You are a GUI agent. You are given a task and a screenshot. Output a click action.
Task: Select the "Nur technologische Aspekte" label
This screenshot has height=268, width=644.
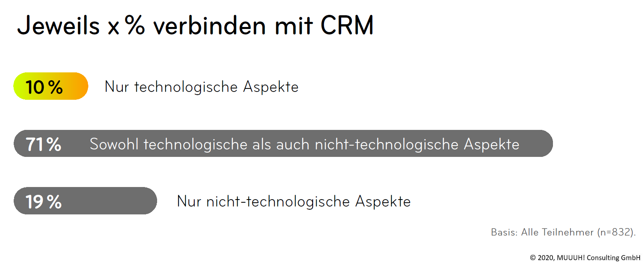[x=201, y=87]
